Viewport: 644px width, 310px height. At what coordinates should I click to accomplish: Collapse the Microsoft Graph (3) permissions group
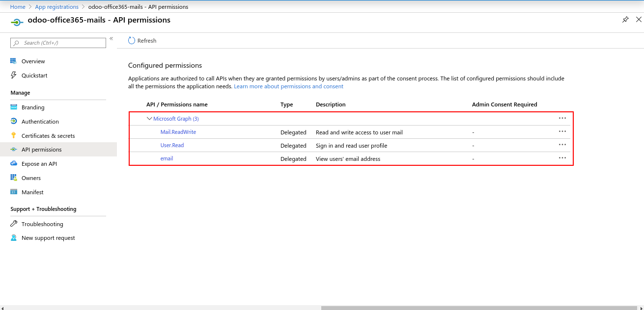(149, 119)
